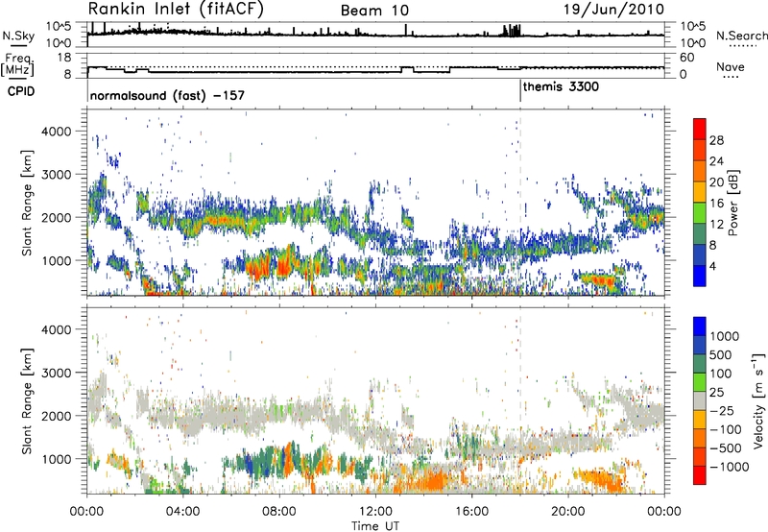This screenshot has height=532, width=768.
Task: Click the "04:00" time tick label
Action: point(183,512)
